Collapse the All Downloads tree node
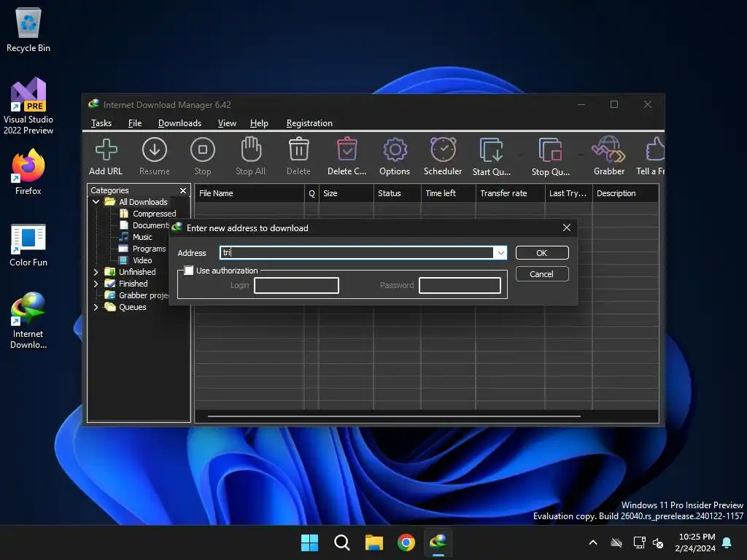This screenshot has height=560, width=747. pos(96,202)
